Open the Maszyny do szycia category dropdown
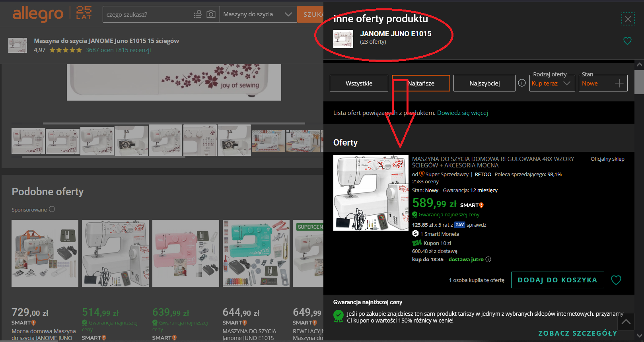 coord(258,14)
